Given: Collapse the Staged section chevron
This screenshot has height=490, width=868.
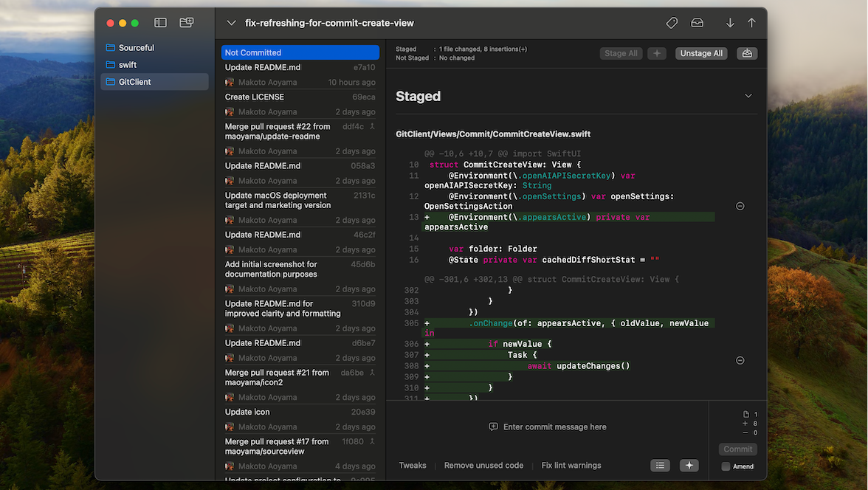Looking at the screenshot, I should pos(748,96).
